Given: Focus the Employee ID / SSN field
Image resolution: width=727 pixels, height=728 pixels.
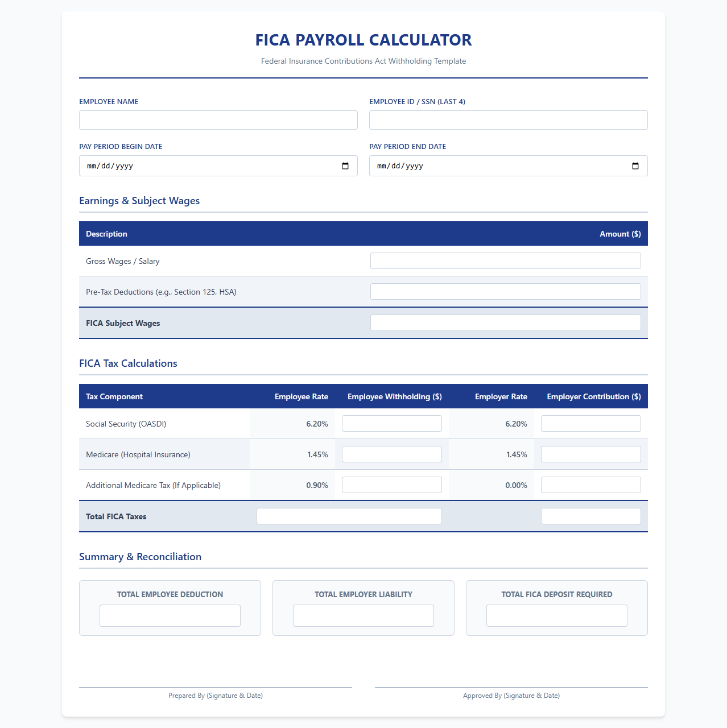Looking at the screenshot, I should (x=509, y=120).
